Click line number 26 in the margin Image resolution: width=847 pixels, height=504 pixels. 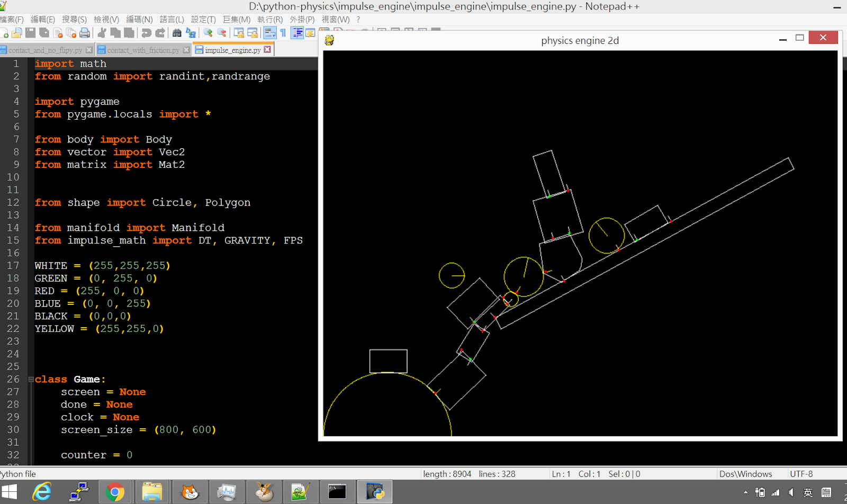click(13, 379)
